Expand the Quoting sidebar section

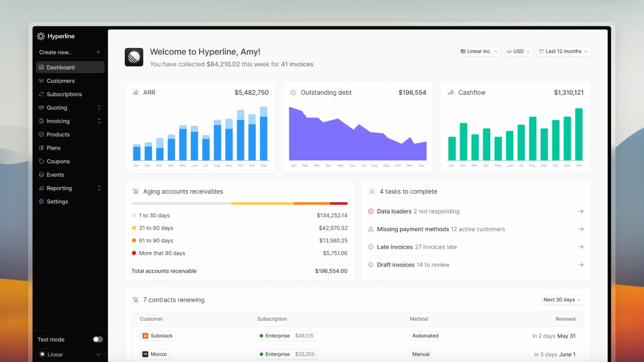click(x=99, y=108)
